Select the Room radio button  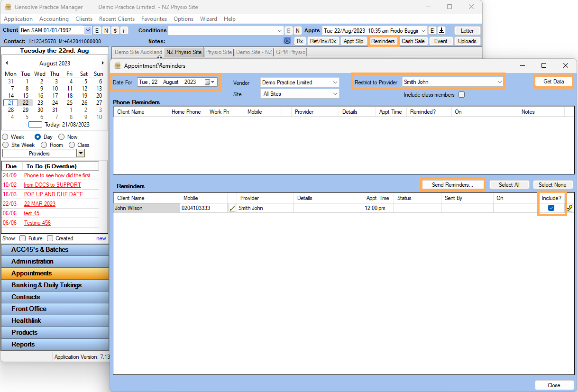[x=44, y=145]
